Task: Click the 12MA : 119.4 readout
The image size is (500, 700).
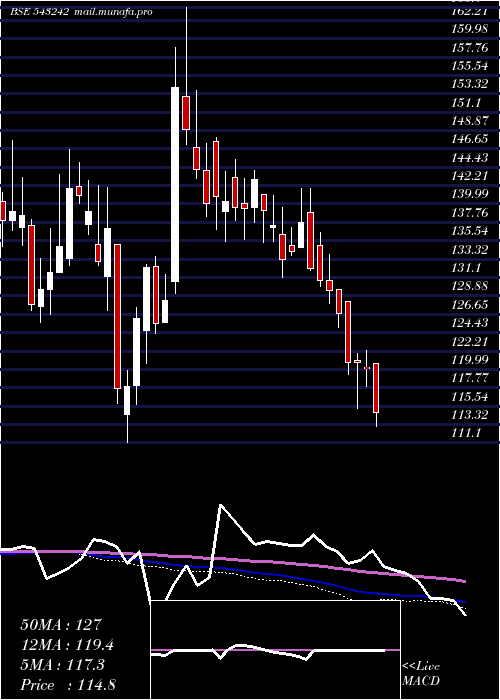Action: (67, 645)
